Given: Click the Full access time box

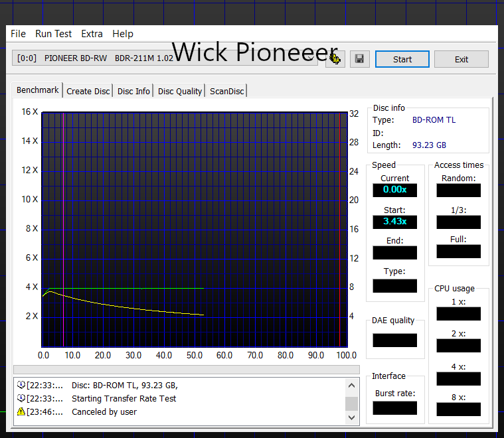Looking at the screenshot, I should (x=458, y=252).
